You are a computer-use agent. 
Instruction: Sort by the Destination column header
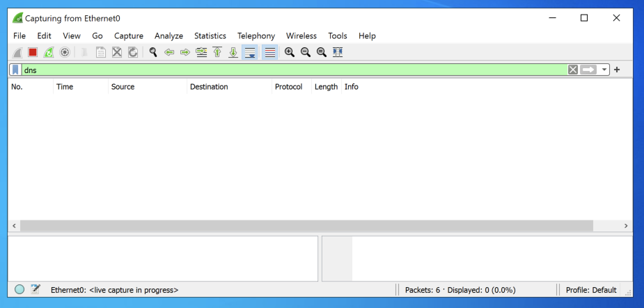[230, 87]
